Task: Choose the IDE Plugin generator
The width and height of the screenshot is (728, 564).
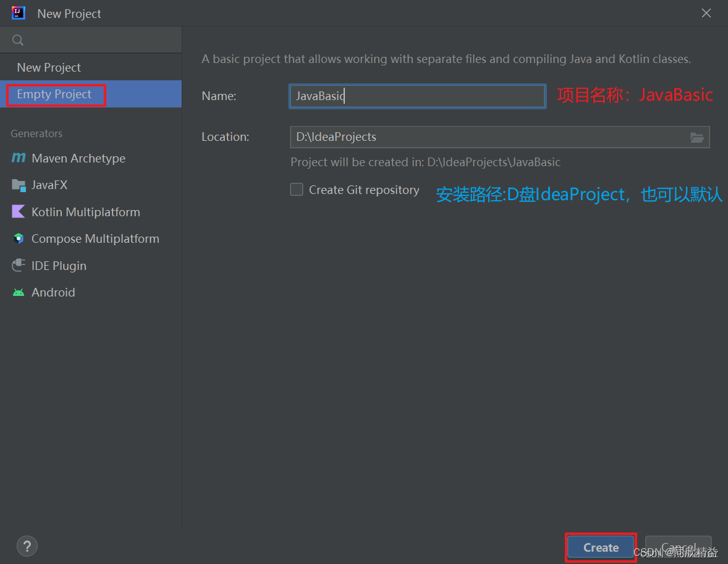Action: pyautogui.click(x=91, y=266)
